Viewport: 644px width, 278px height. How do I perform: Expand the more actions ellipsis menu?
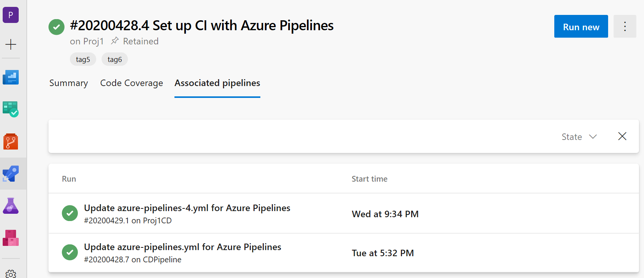625,26
